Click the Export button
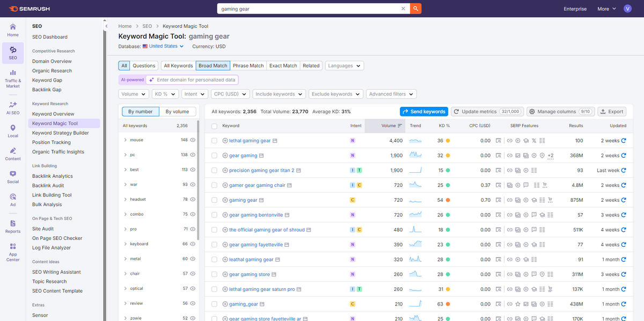 [611, 112]
